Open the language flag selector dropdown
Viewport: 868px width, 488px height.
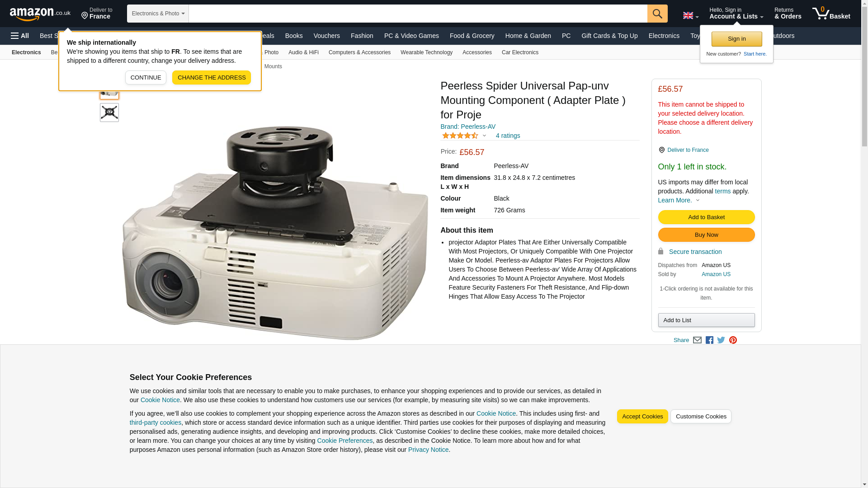point(690,16)
